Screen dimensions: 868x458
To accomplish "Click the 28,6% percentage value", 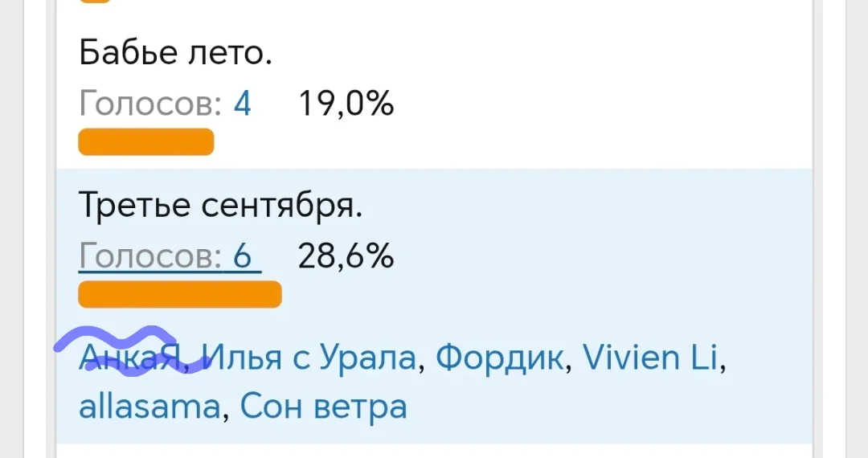I will pos(346,257).
